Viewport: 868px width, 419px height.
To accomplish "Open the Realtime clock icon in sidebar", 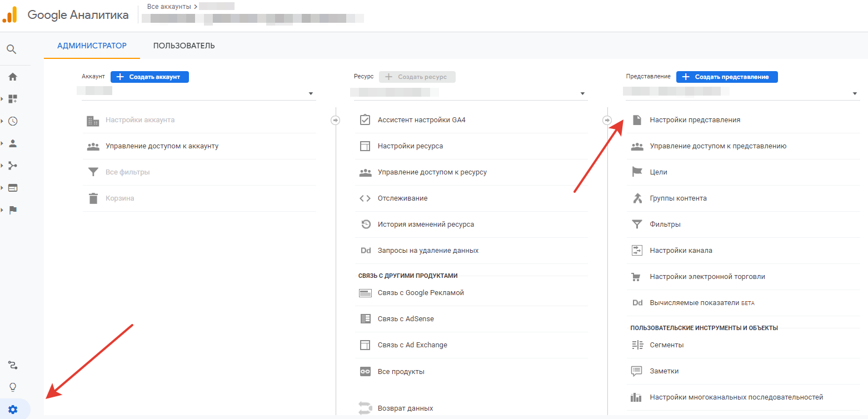I will [12, 121].
